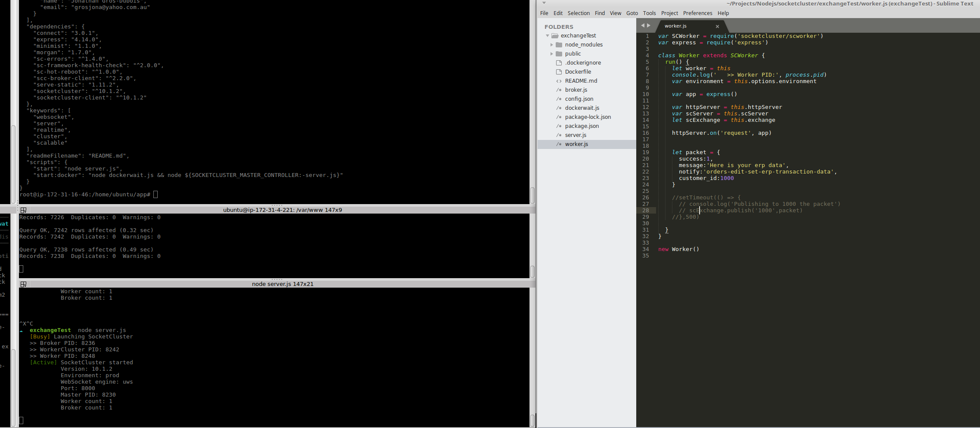This screenshot has height=428, width=980.
Task: Click the grid icon on the ubuntu pane title bar
Action: pos(24,210)
